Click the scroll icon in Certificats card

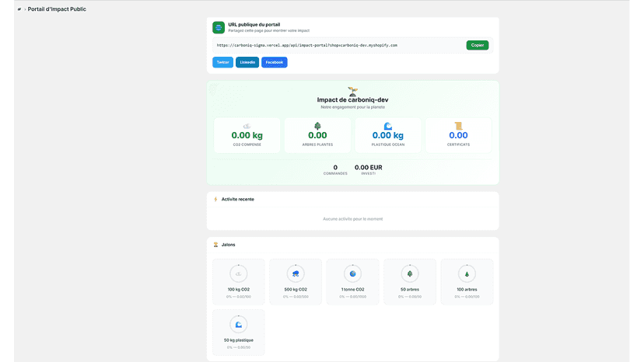458,126
